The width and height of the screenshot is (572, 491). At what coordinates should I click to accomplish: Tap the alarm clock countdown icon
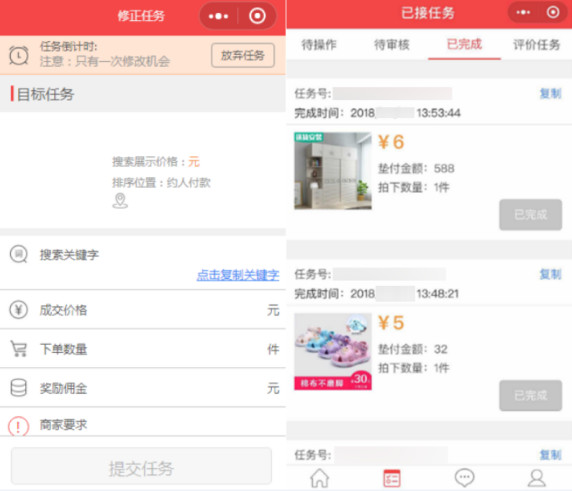19,55
